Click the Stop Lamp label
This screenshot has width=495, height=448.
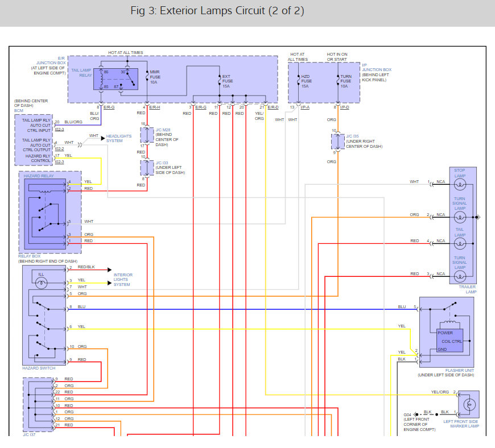coord(460,173)
